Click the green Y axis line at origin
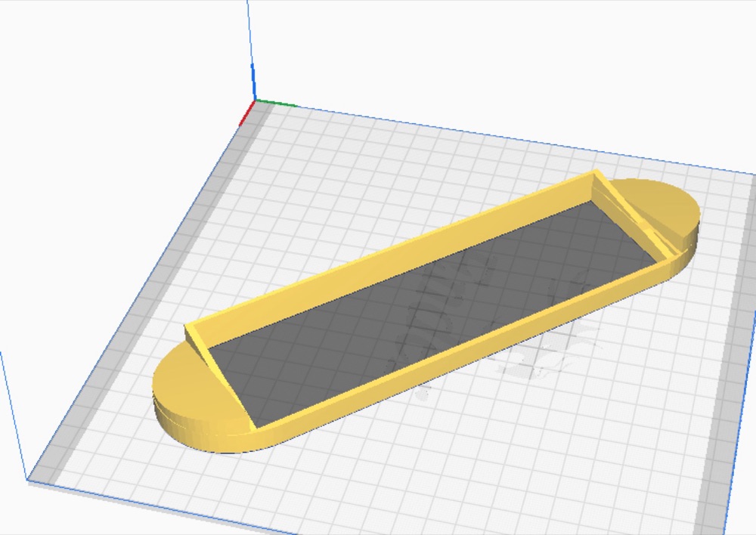This screenshot has width=756, height=535. (x=276, y=103)
